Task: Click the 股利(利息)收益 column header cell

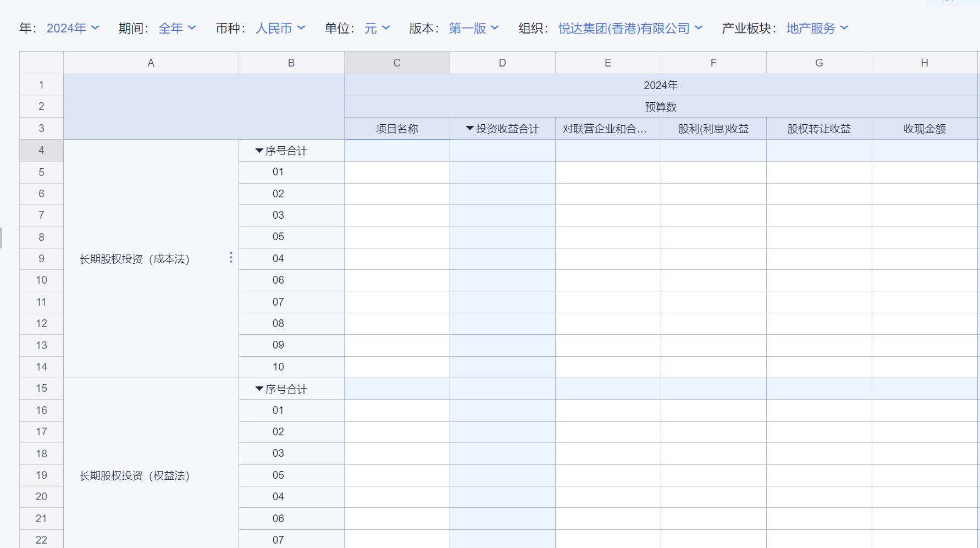Action: [713, 129]
